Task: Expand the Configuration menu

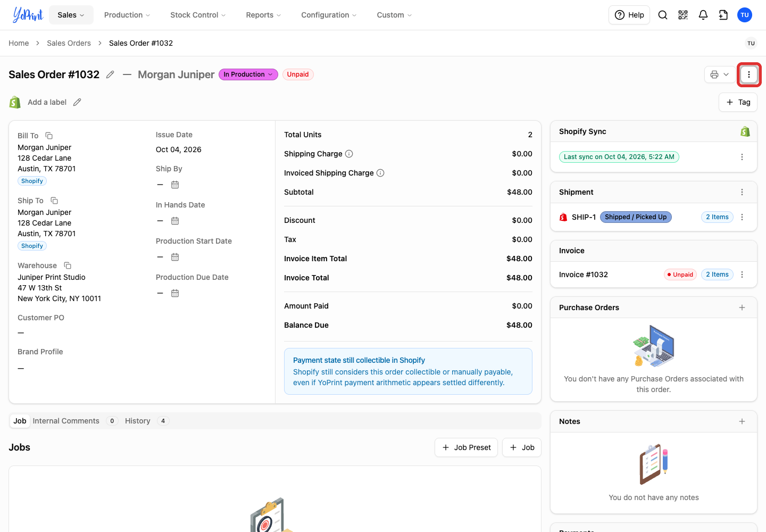Action: [329, 15]
